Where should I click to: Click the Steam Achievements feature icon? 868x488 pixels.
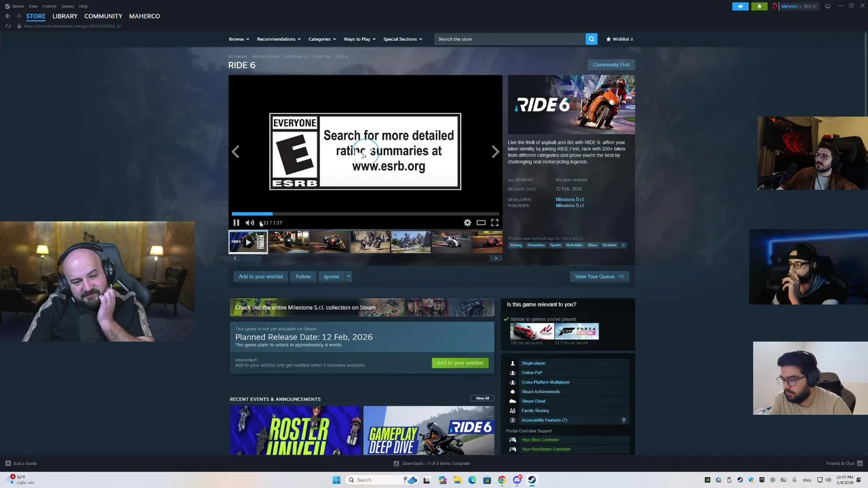(x=513, y=392)
